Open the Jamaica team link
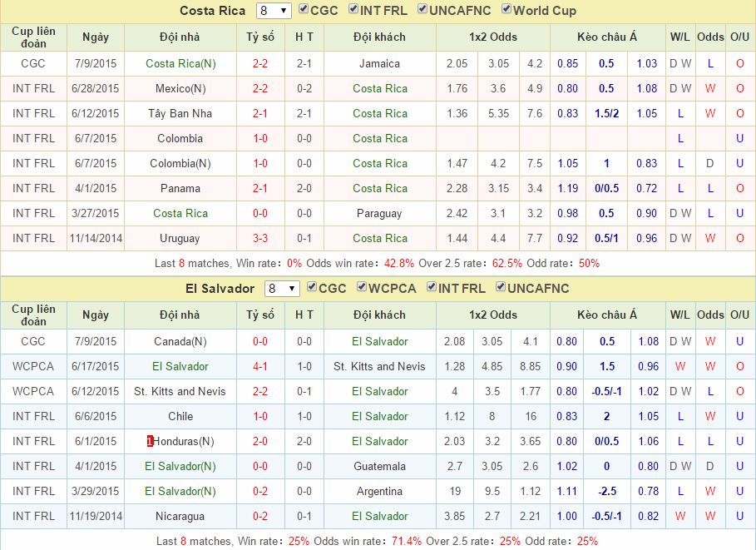This screenshot has height=550, width=756. tap(379, 64)
